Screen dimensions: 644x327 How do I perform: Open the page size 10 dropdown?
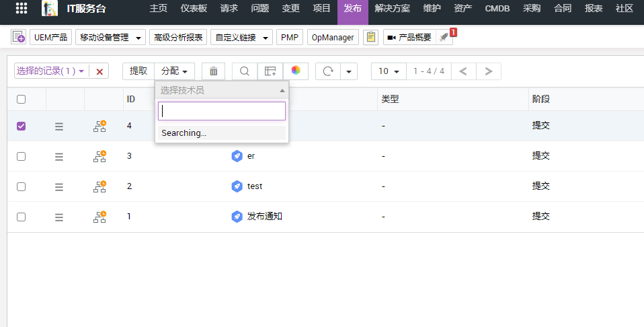[389, 71]
